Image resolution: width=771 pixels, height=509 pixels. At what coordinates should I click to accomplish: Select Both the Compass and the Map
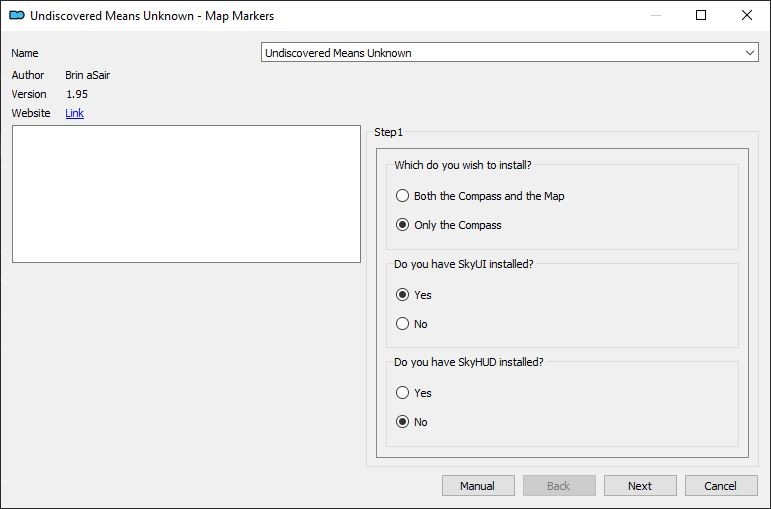click(402, 196)
